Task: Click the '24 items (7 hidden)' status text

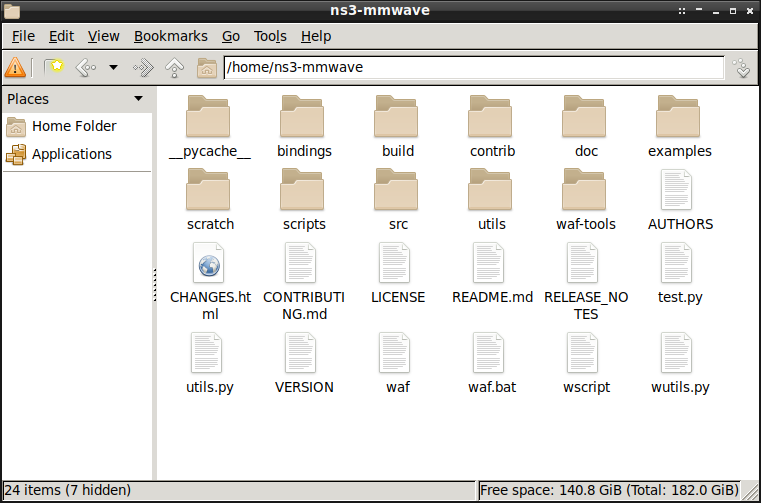Action: pos(68,490)
